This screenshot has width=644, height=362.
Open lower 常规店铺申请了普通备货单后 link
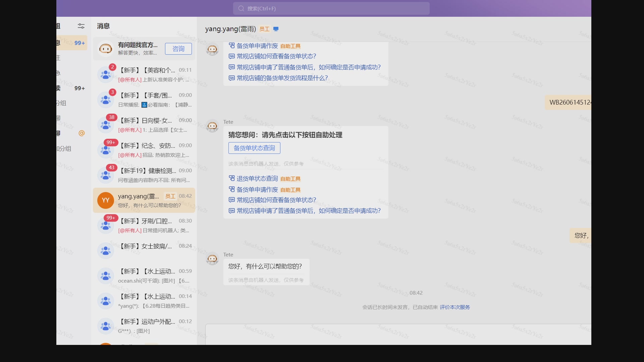(309, 211)
